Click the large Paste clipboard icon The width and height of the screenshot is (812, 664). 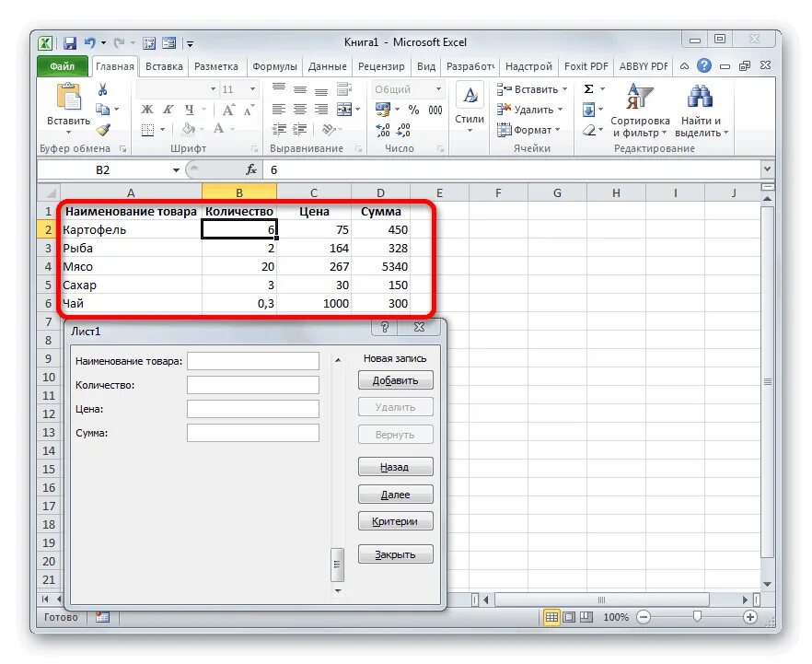click(69, 97)
